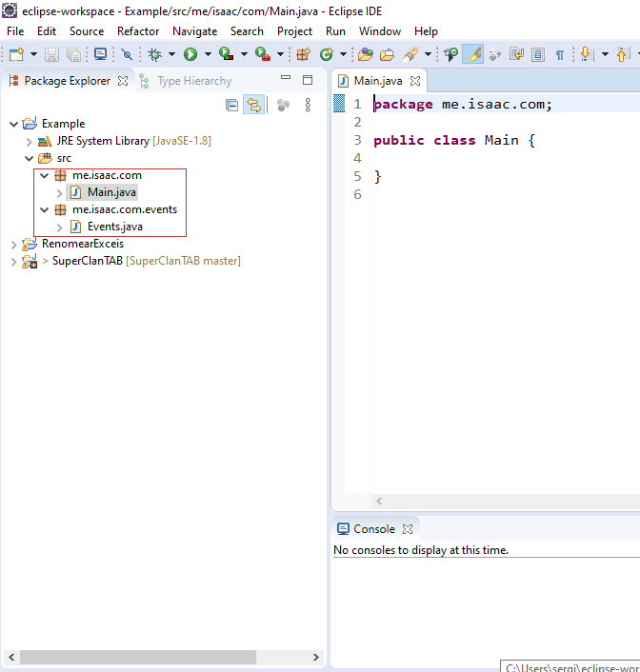
Task: Click the Save All toolbar icon
Action: coord(73,54)
